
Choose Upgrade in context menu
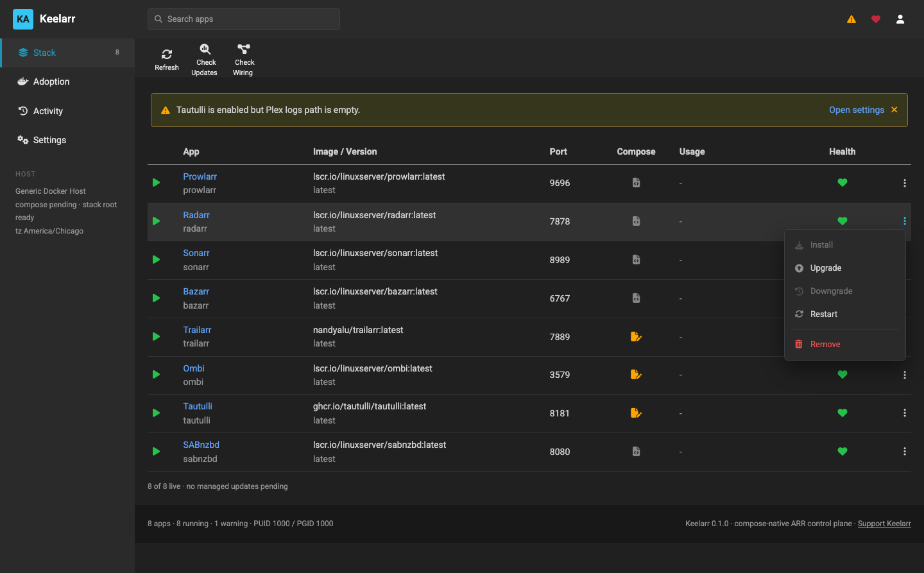tap(845, 268)
